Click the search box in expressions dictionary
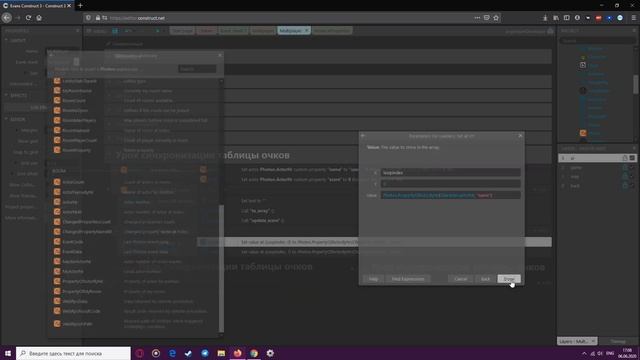The image size is (640, 360). point(197,69)
